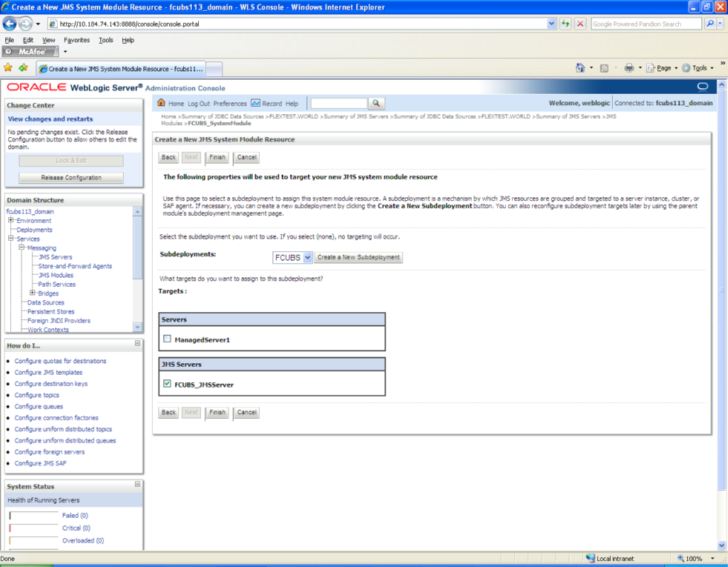Click the browser Back arrow button

(10, 23)
